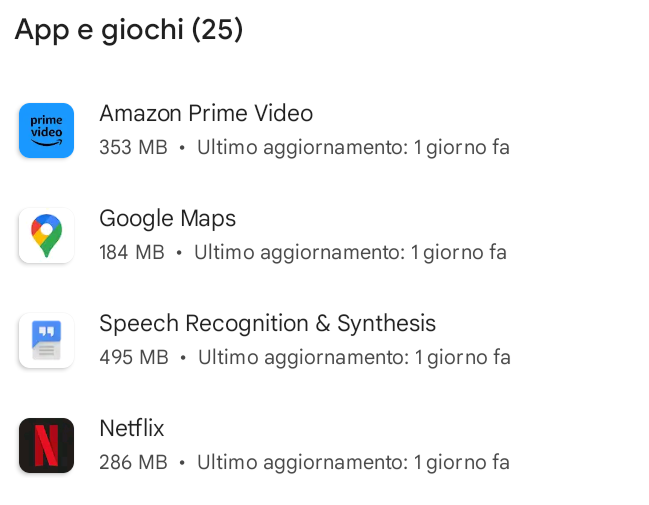Click '1 giorno fa' in the Netflix row
The image size is (649, 505).
tap(462, 463)
